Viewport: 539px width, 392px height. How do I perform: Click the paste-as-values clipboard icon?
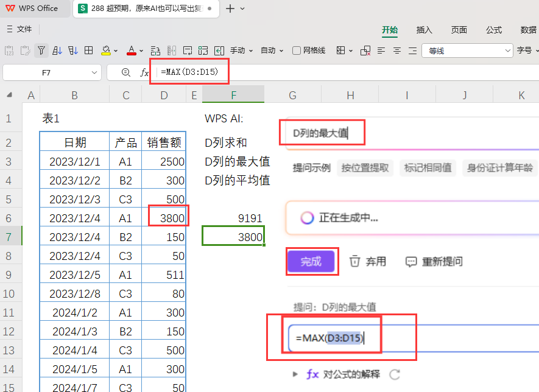[9, 51]
